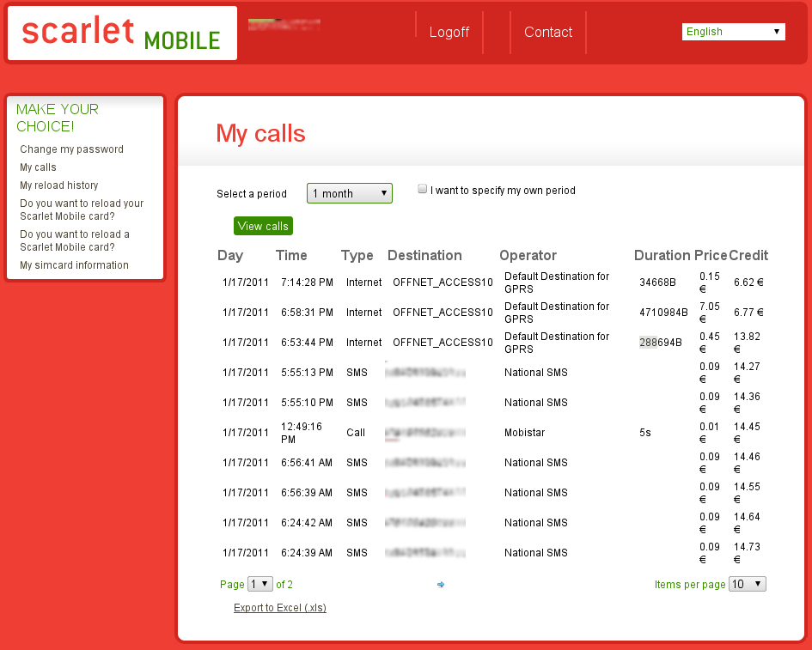Open Change my password link
Screen dimensions: 812x650
point(71,149)
